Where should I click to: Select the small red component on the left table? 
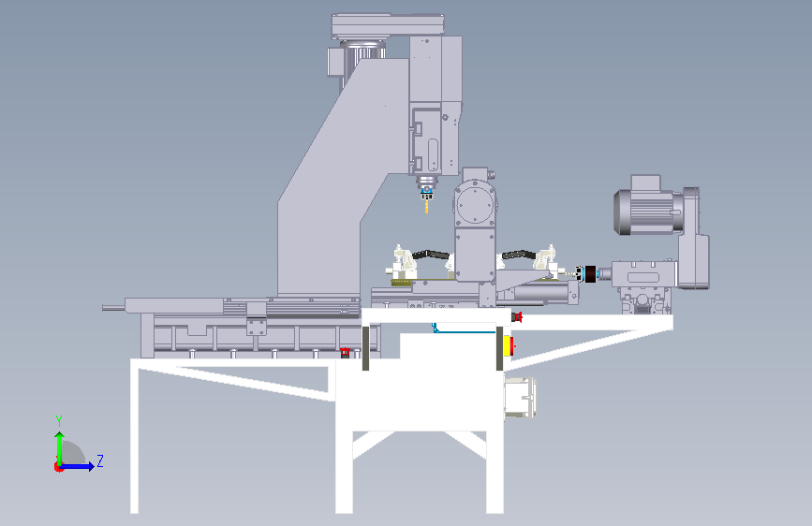click(345, 352)
